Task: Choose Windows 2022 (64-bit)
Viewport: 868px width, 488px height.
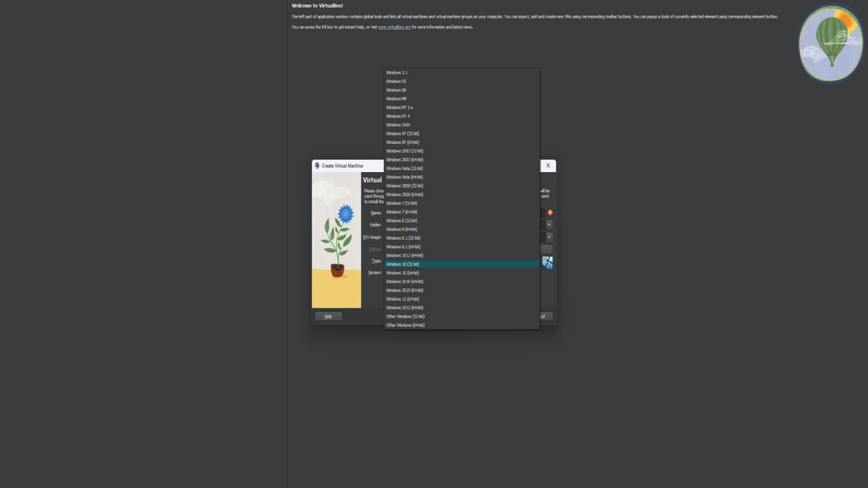Action: click(x=462, y=307)
